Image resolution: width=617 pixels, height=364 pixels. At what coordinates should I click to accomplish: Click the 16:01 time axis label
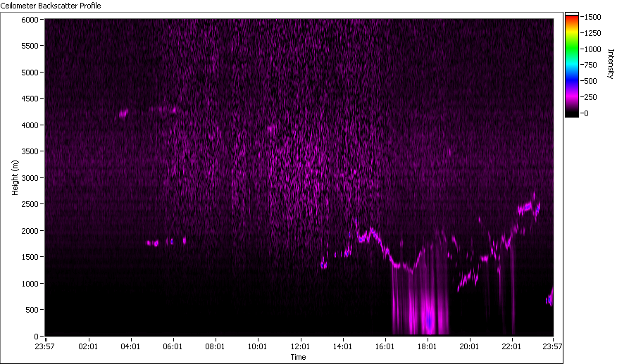point(385,346)
